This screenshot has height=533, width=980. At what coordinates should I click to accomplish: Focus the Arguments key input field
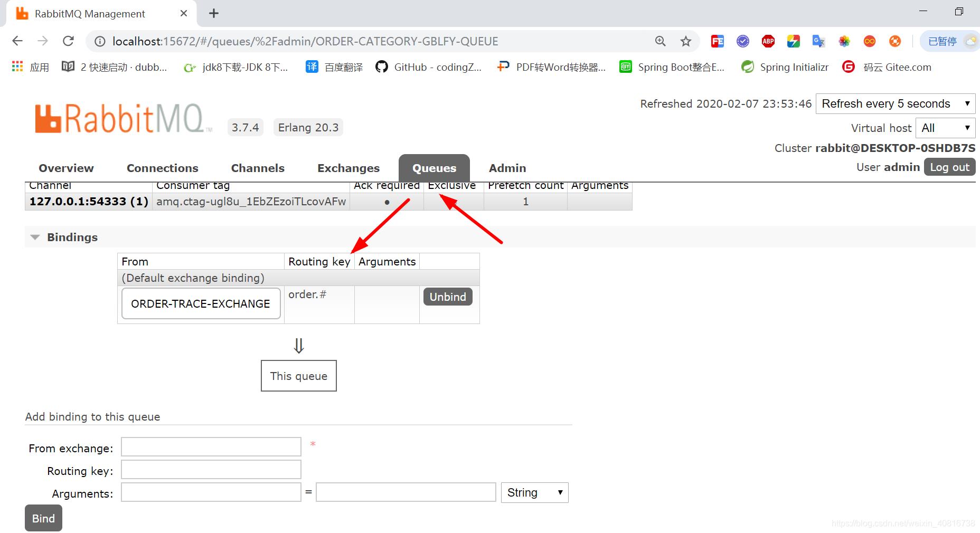(211, 492)
